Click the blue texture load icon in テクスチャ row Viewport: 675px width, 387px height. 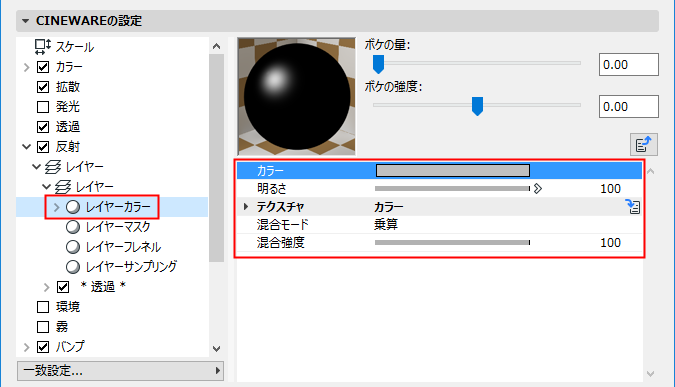(633, 207)
